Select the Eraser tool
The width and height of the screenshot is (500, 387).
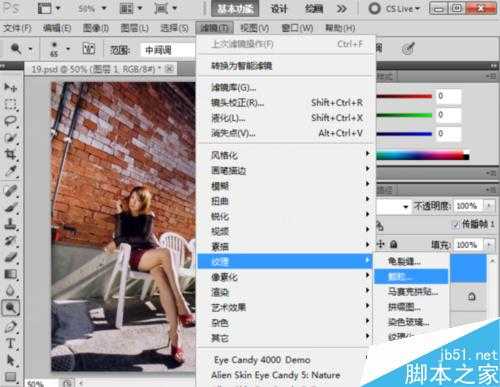[x=11, y=257]
